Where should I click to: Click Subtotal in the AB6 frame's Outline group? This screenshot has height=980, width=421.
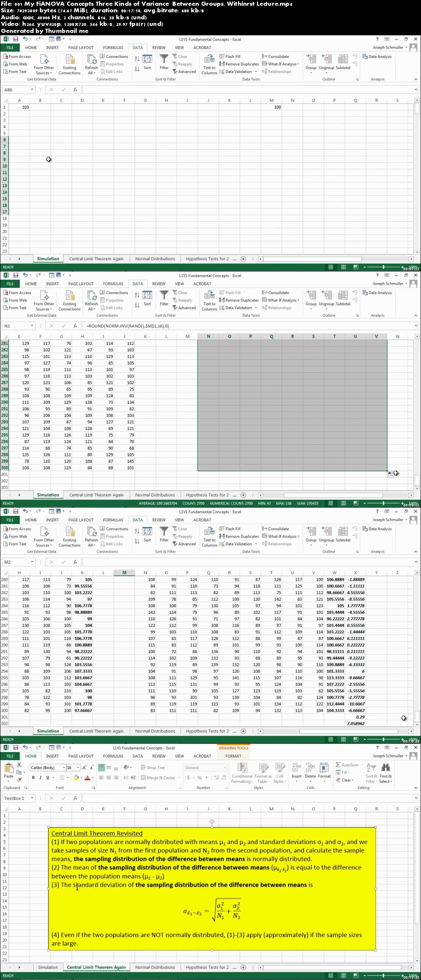(343, 62)
